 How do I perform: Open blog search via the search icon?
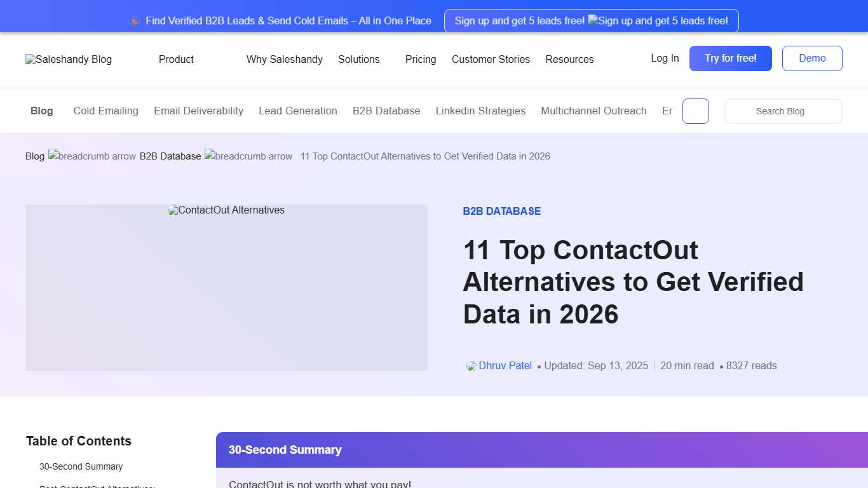coord(695,111)
